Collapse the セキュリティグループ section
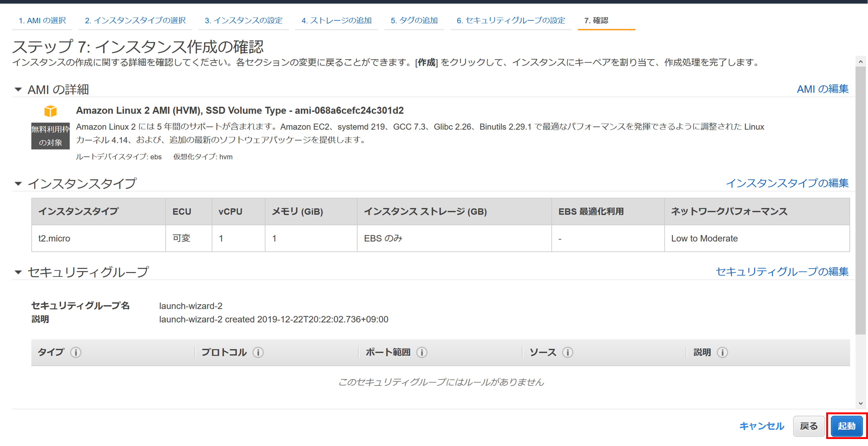The width and height of the screenshot is (868, 446). pyautogui.click(x=18, y=272)
